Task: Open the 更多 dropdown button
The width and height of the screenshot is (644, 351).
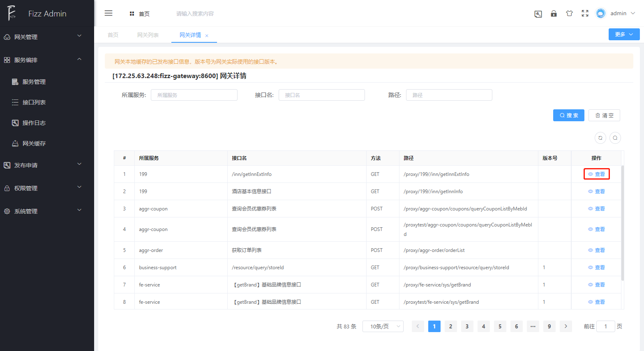Action: pos(623,35)
